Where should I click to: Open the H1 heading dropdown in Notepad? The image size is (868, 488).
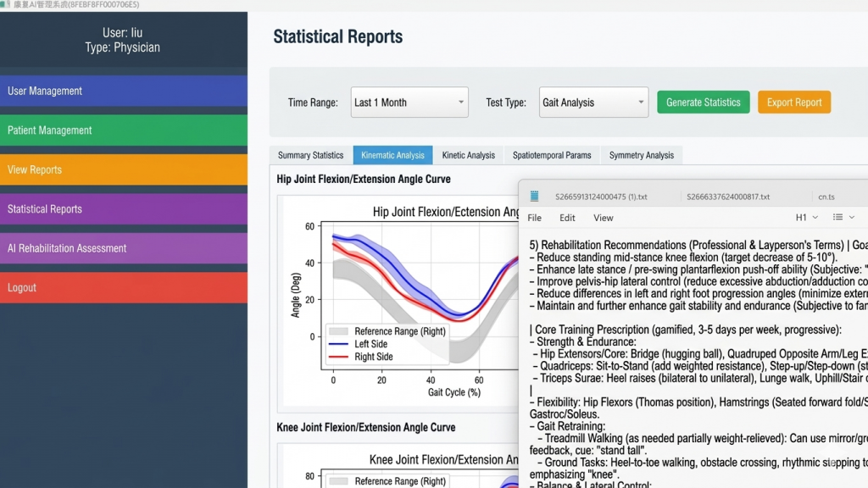806,218
